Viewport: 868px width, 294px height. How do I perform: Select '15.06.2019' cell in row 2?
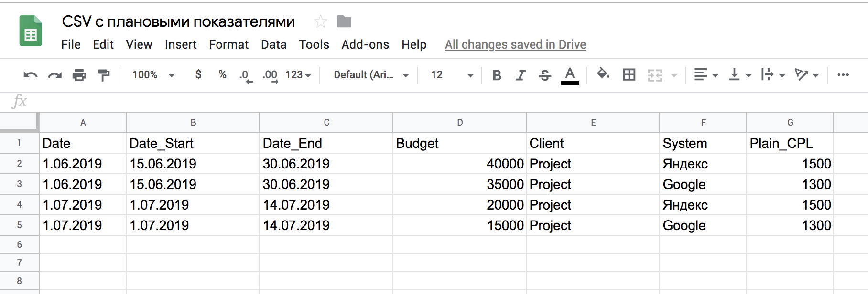[x=193, y=164]
